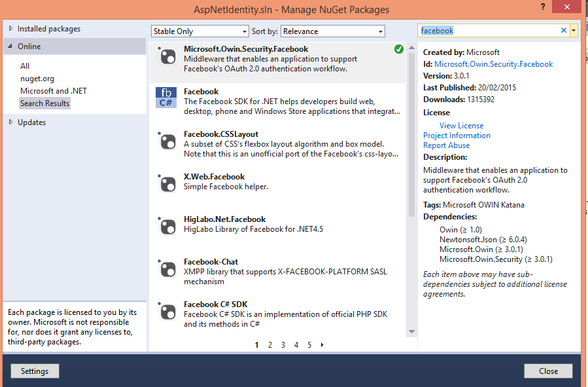Click the Downloads 1315392 value

(x=481, y=100)
